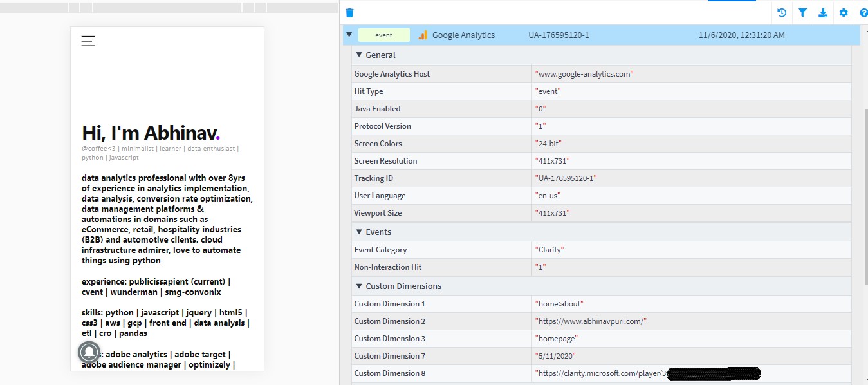
Task: Select the Event Category value Clarity
Action: (x=549, y=250)
